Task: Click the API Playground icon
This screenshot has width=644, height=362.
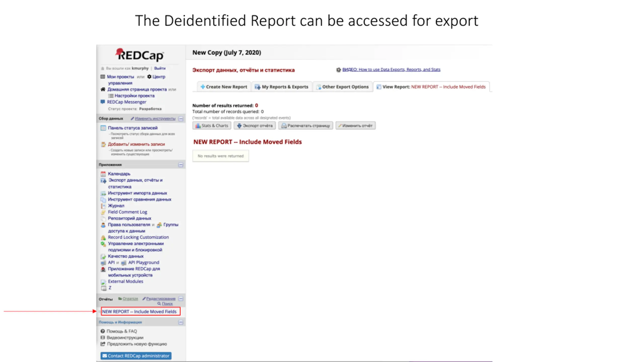Action: coord(124,263)
